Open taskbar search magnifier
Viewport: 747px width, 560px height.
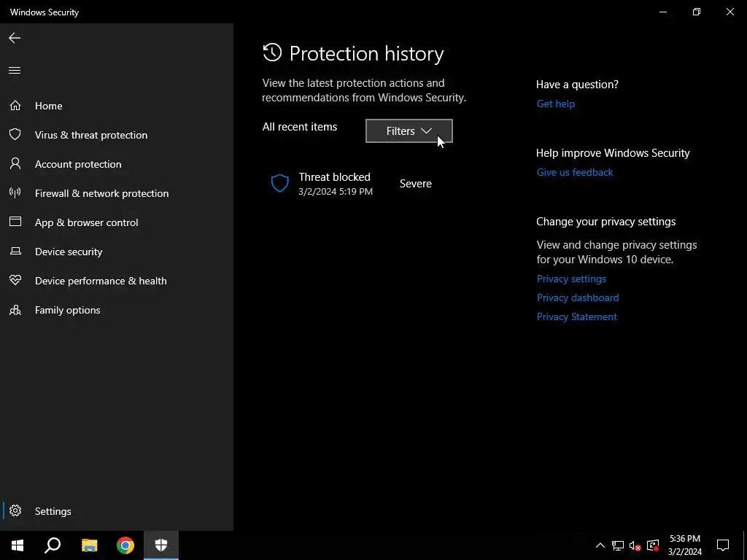(53, 545)
